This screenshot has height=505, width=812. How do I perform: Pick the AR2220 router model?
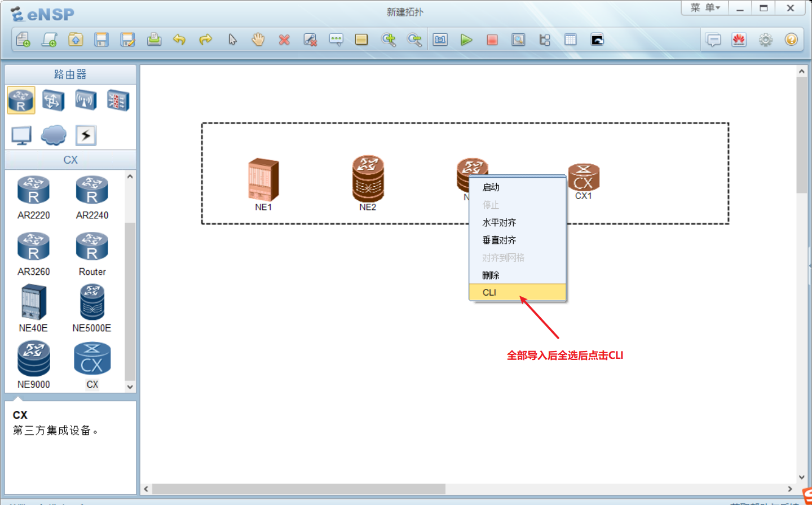click(33, 197)
